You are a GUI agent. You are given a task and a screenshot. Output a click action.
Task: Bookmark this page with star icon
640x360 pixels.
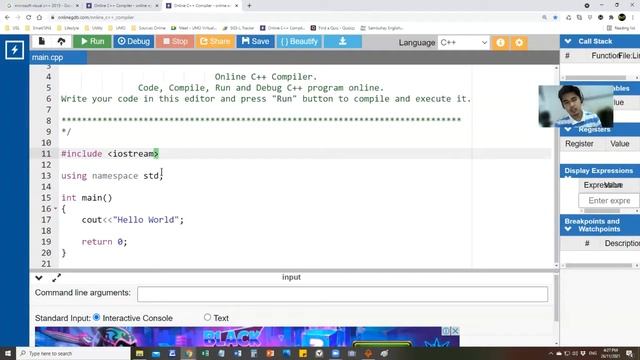555,18
